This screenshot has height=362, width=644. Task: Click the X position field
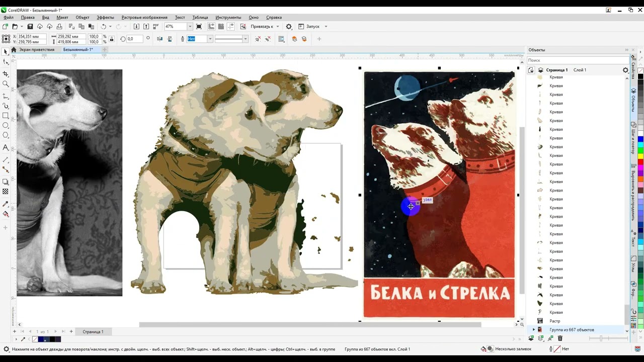(31, 36)
